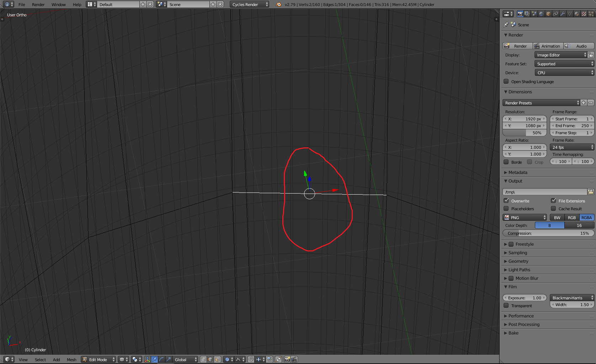This screenshot has height=364, width=596.
Task: Select the RGBA output channel option
Action: point(586,217)
